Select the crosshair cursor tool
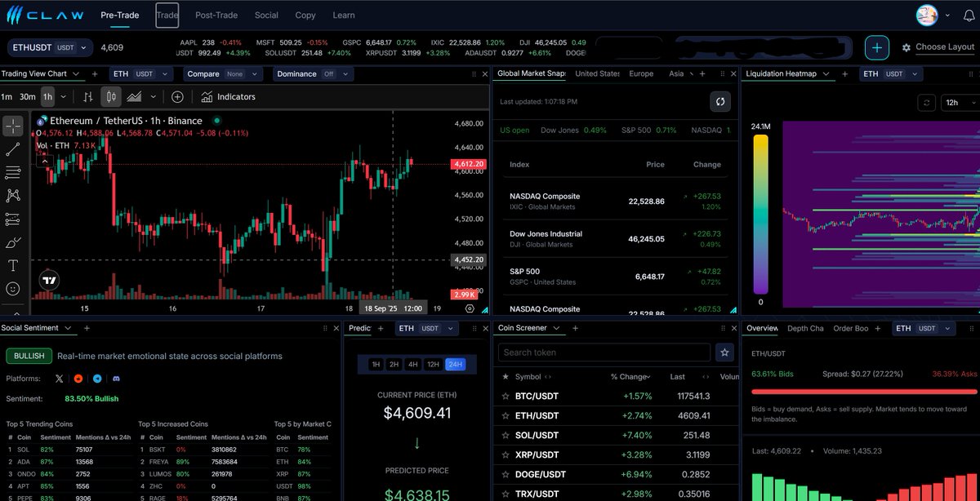 [x=12, y=126]
